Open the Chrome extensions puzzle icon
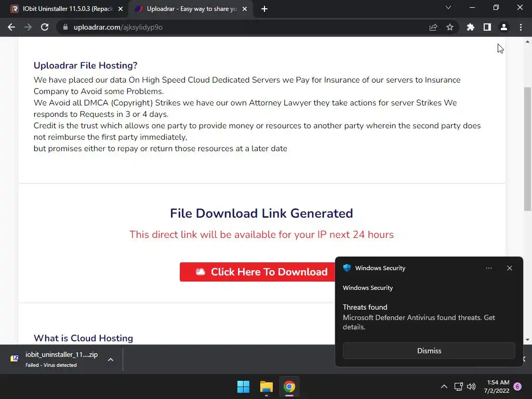Image resolution: width=532 pixels, height=399 pixels. (471, 27)
